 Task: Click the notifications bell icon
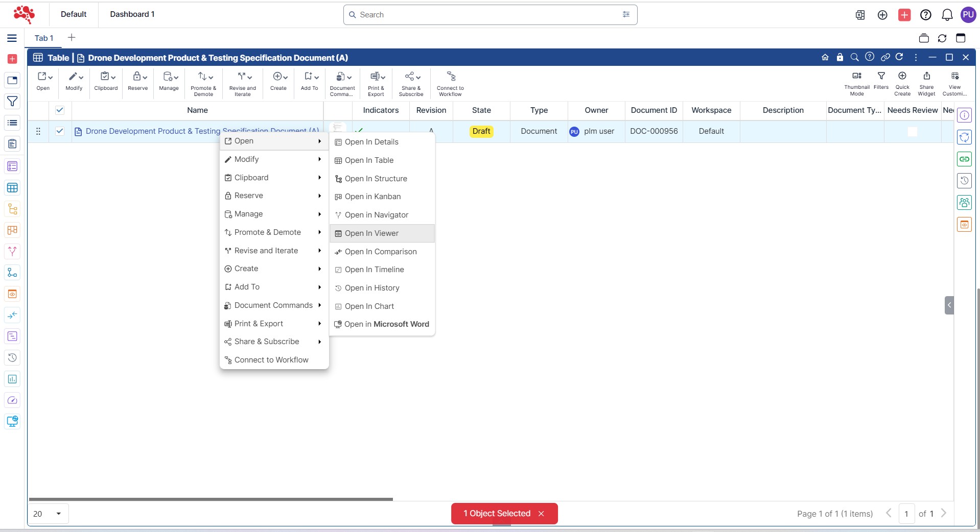tap(947, 15)
